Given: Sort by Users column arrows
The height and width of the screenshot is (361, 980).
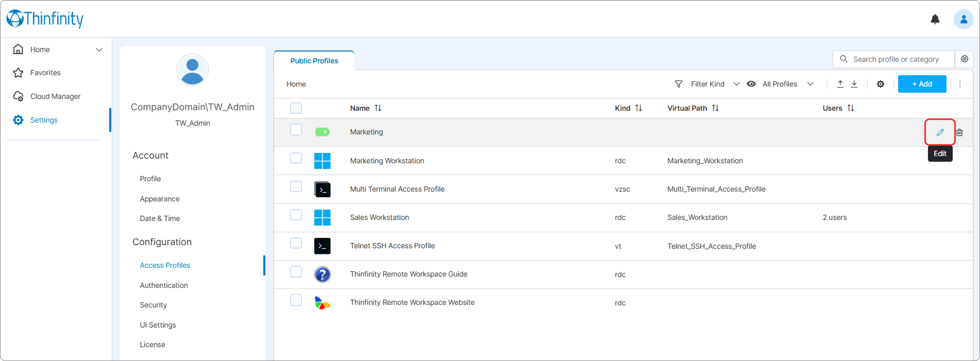Looking at the screenshot, I should 851,108.
